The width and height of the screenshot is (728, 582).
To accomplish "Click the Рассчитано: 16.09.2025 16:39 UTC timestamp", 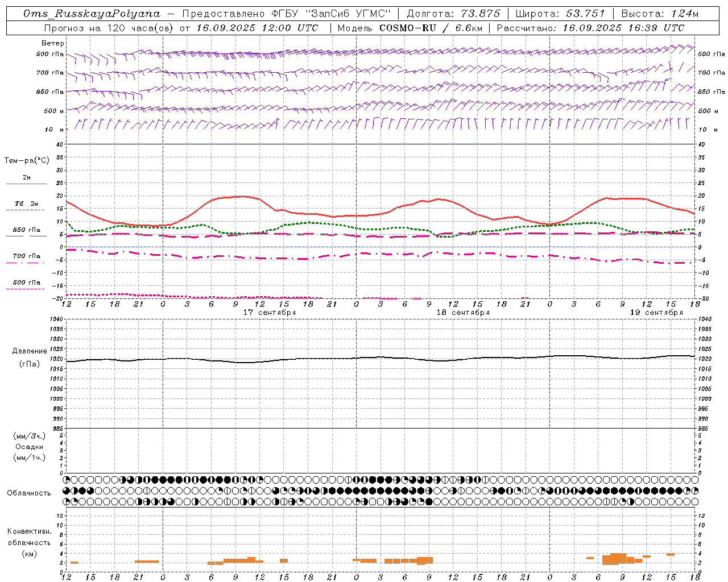I will click(590, 28).
